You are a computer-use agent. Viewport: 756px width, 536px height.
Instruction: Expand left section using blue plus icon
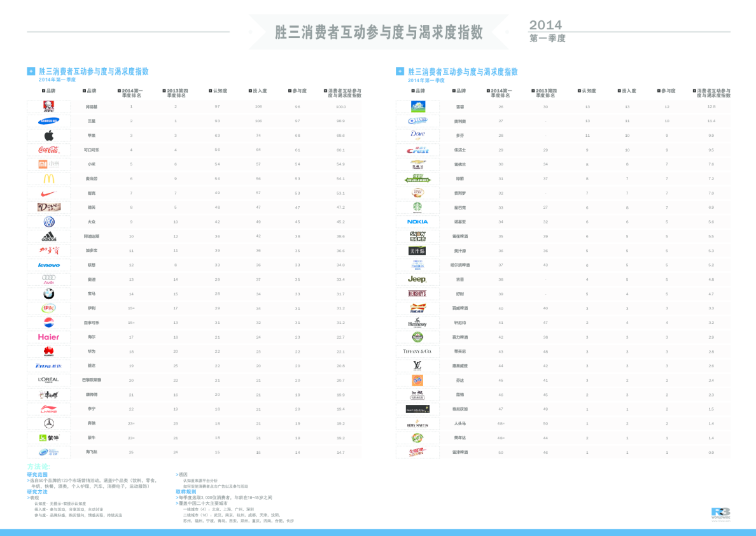pyautogui.click(x=31, y=71)
